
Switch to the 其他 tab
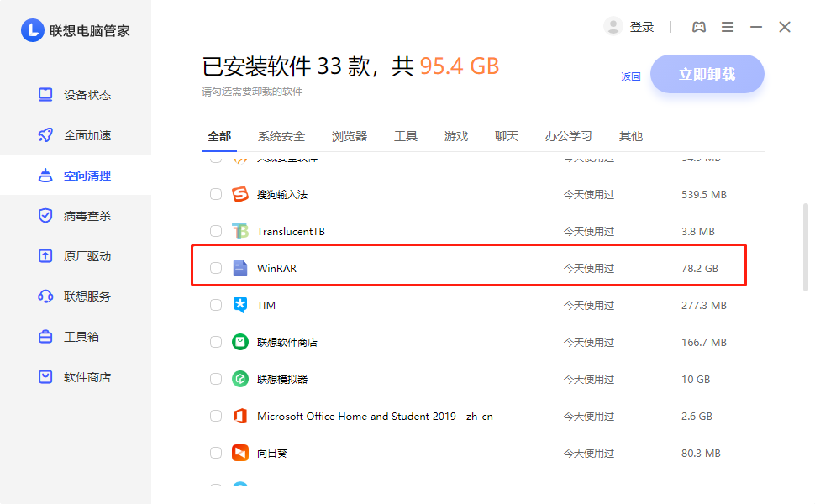(x=630, y=136)
